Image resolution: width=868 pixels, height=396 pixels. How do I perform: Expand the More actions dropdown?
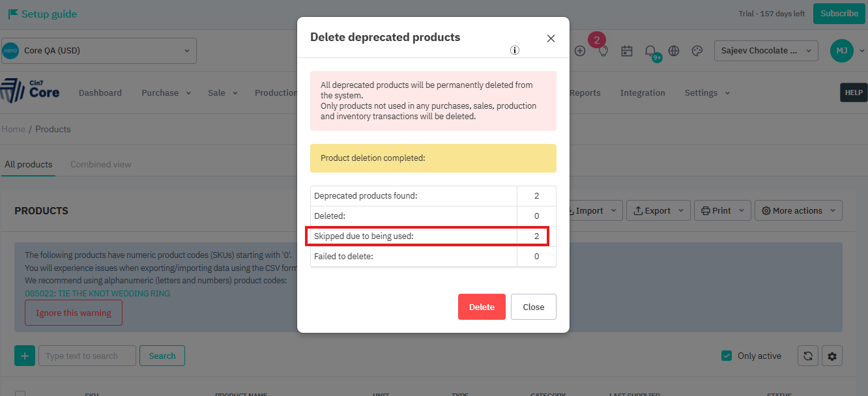[x=798, y=210]
